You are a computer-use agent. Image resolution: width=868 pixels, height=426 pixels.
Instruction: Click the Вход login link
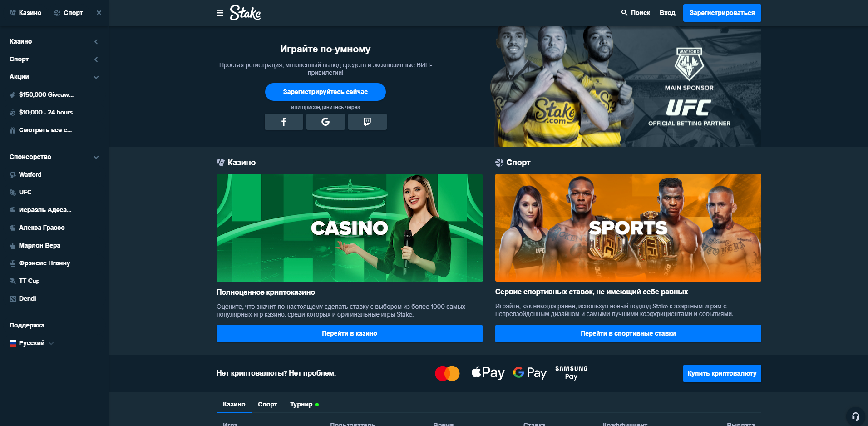667,13
